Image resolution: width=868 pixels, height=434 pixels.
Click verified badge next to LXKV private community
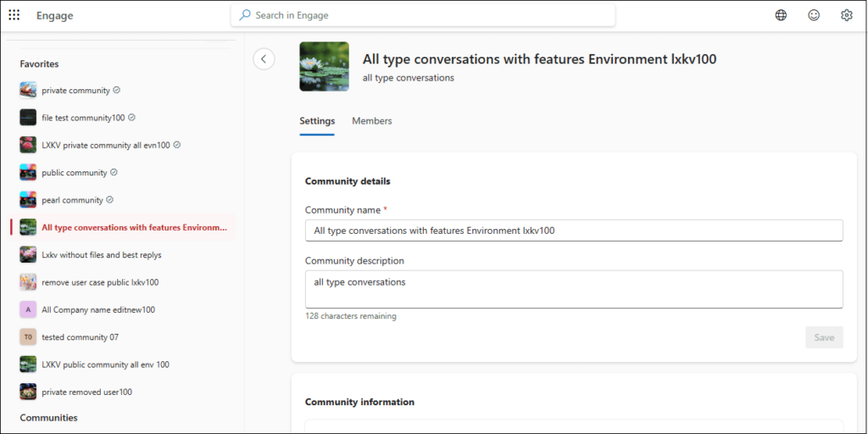coord(177,144)
